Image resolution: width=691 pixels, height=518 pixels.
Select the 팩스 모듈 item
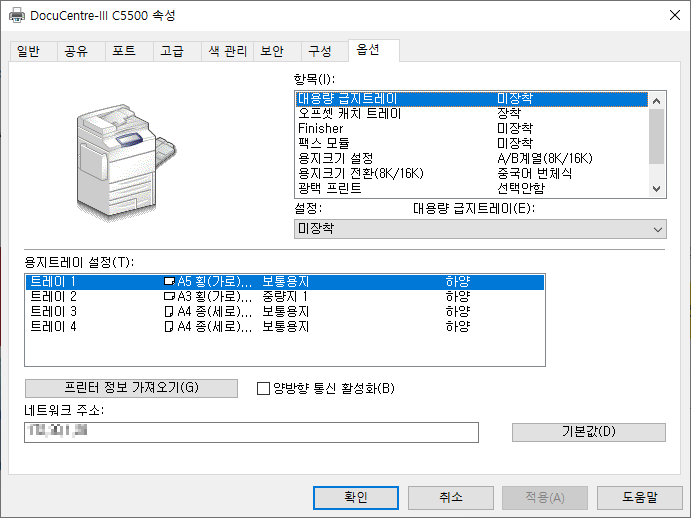click(472, 144)
